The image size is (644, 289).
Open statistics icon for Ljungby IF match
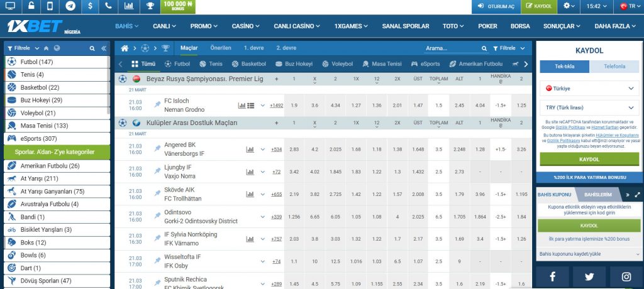(x=250, y=172)
